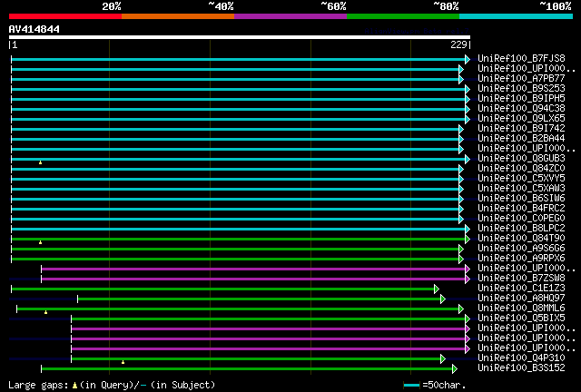
Task: Click the green arrowhead ending the B3S152 alignment
Action: point(455,369)
